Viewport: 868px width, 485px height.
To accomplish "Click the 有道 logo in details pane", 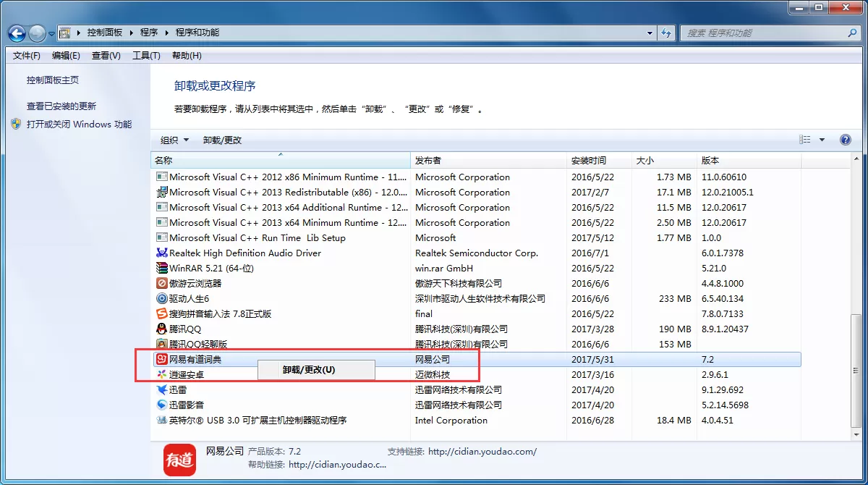I will tap(179, 460).
